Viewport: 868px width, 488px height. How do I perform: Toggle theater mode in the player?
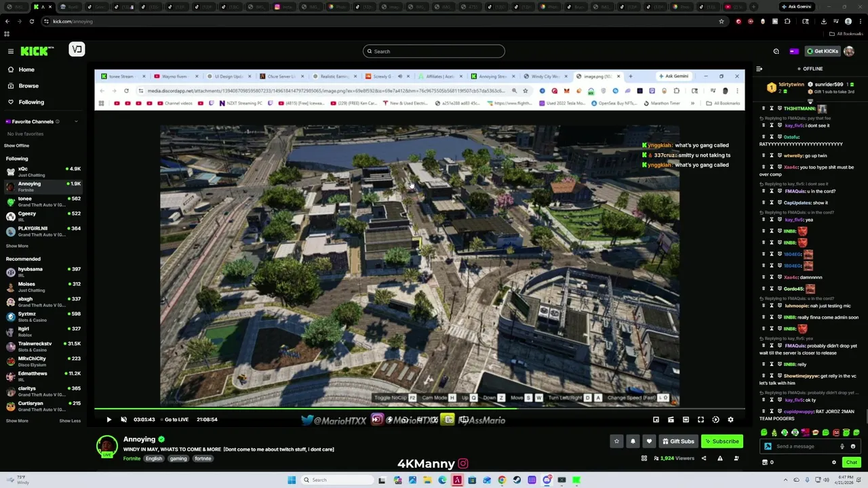pos(686,420)
